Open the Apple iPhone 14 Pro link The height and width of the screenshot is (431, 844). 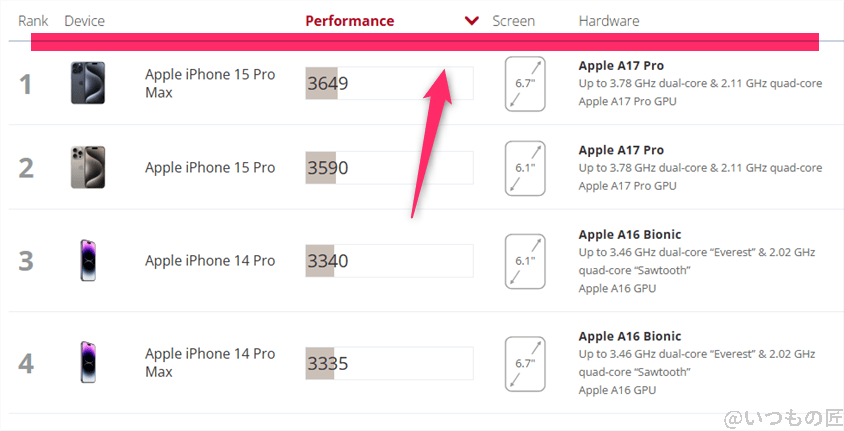(x=210, y=261)
